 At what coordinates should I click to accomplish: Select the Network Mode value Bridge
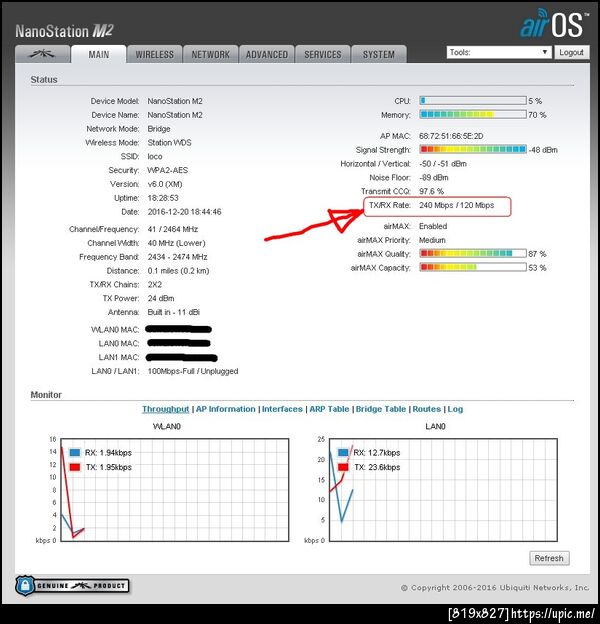tap(159, 129)
